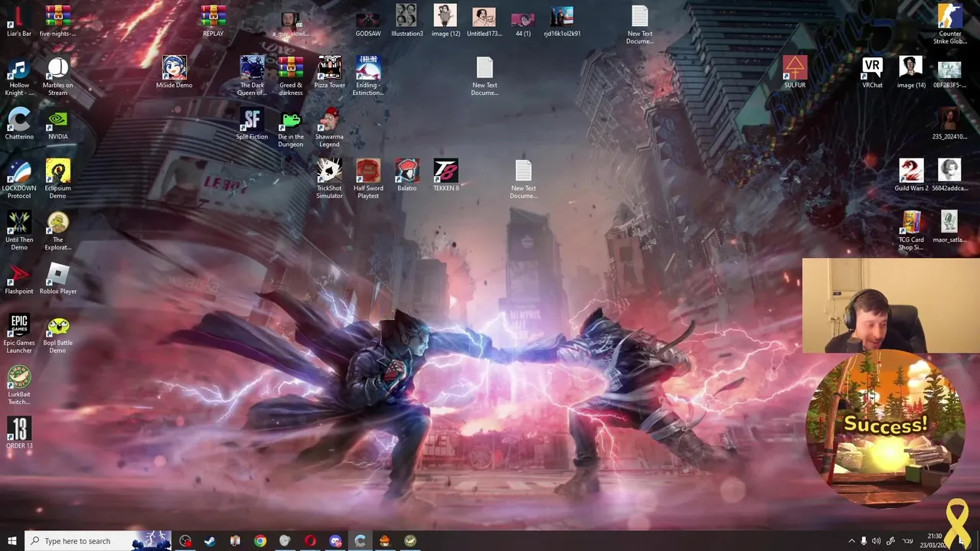Open the NVIDIA desktop shortcut
This screenshot has width=980, height=551.
[58, 123]
